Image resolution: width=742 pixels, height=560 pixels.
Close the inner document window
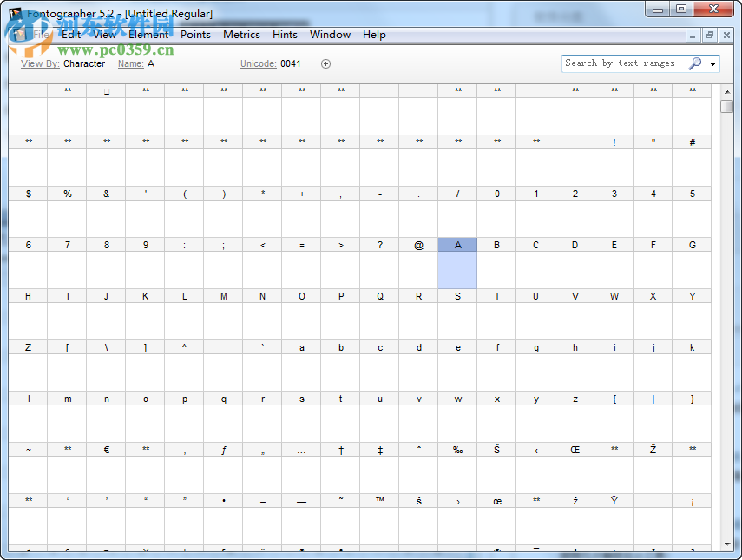(726, 35)
